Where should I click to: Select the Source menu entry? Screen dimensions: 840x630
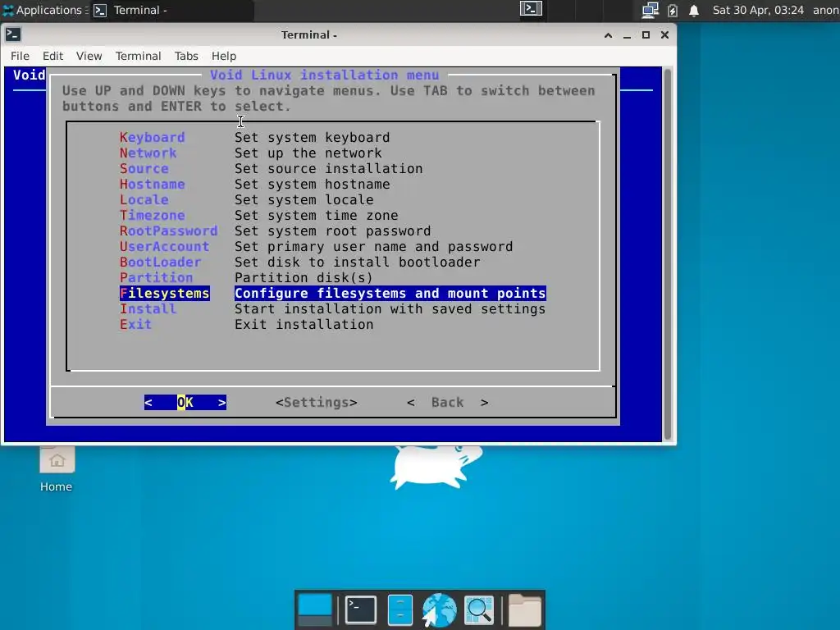pyautogui.click(x=144, y=168)
